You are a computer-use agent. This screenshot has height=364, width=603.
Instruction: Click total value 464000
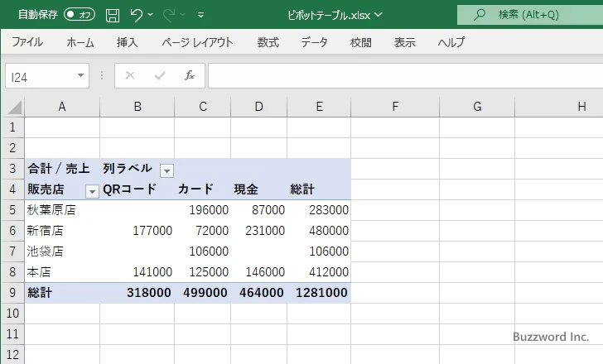click(x=258, y=293)
